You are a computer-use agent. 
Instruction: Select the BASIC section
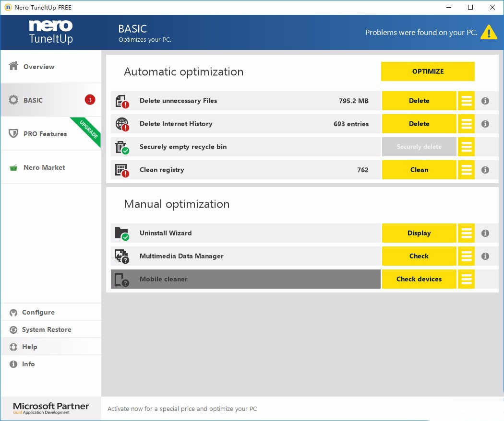tap(51, 100)
